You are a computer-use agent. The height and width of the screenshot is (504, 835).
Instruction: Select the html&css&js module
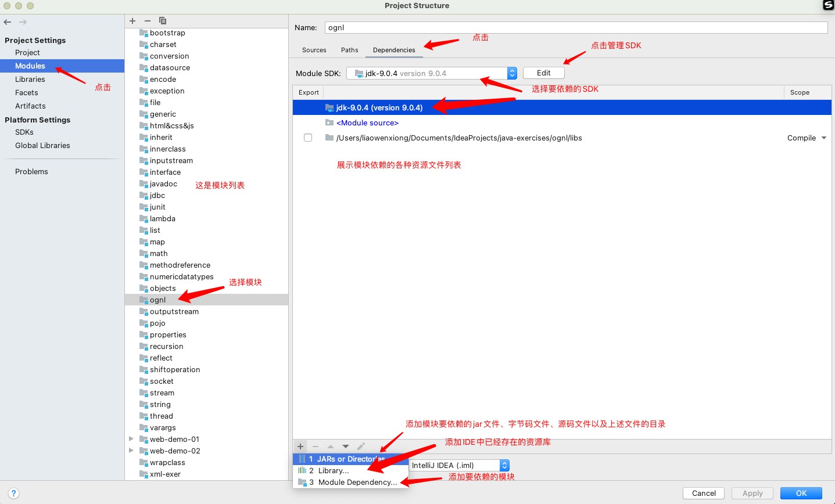[172, 126]
